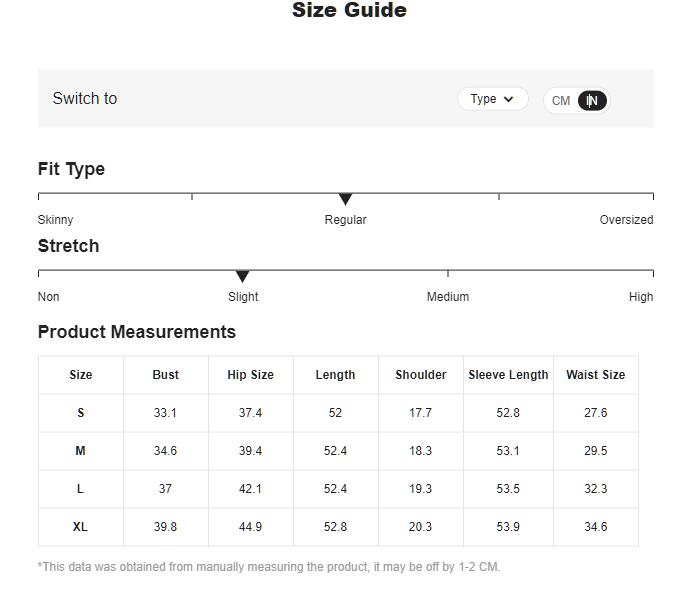Switch units to CM
This screenshot has width=697, height=605.
point(561,101)
